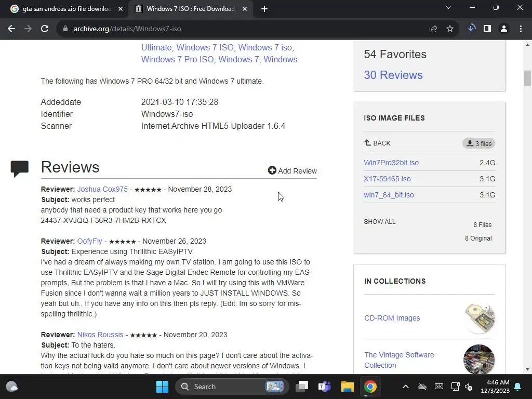This screenshot has width=532, height=399.
Task: Toggle the Chrome side panel
Action: [487, 29]
